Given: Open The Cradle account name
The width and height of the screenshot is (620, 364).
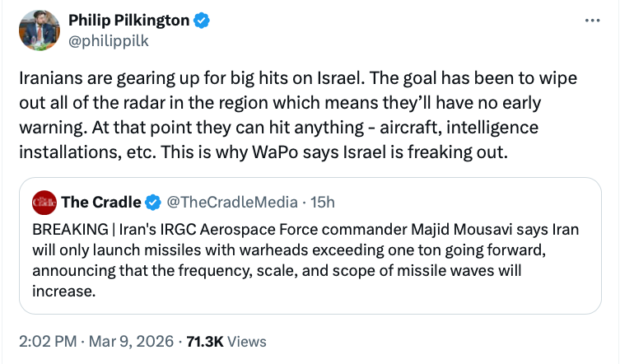Looking at the screenshot, I should [101, 202].
